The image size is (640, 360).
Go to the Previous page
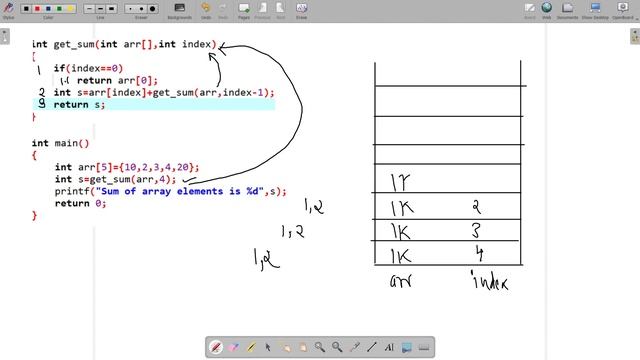click(x=262, y=10)
